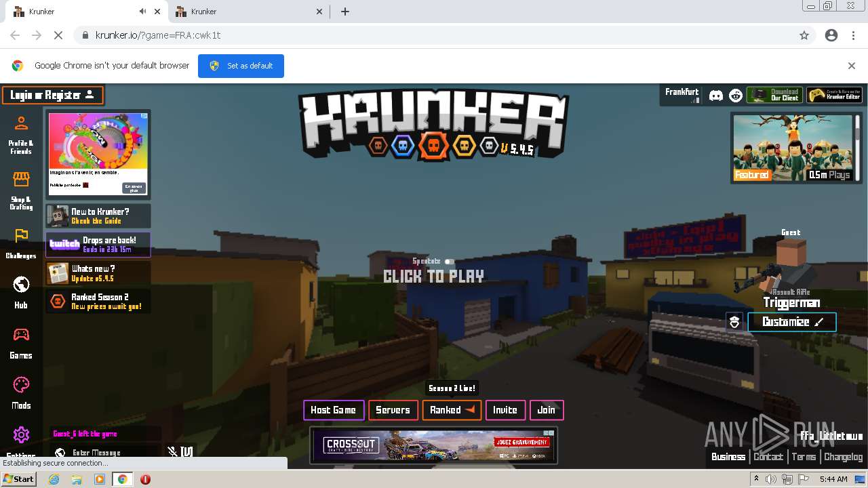Open the Featured game thumbnail
The width and height of the screenshot is (868, 488).
pyautogui.click(x=793, y=148)
